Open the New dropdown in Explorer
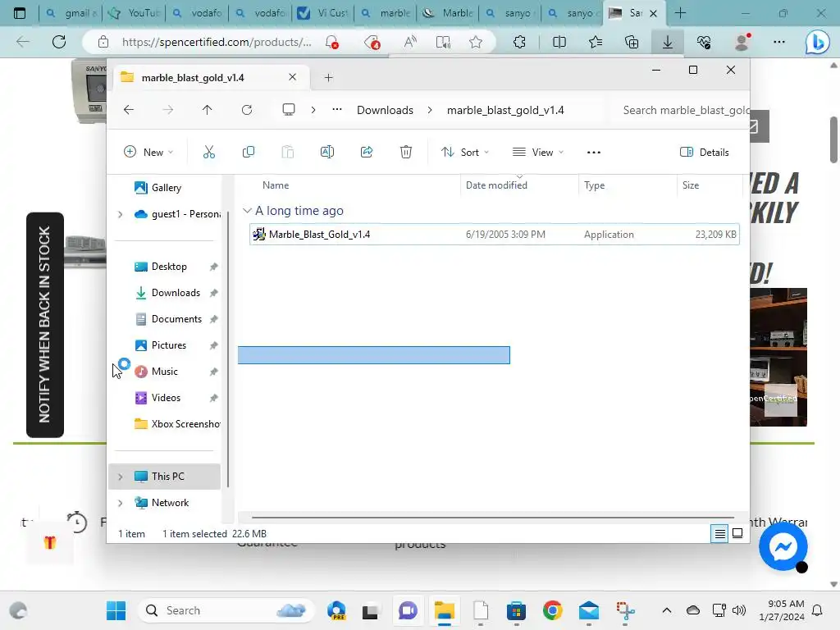Image resolution: width=840 pixels, height=630 pixels. coord(148,152)
